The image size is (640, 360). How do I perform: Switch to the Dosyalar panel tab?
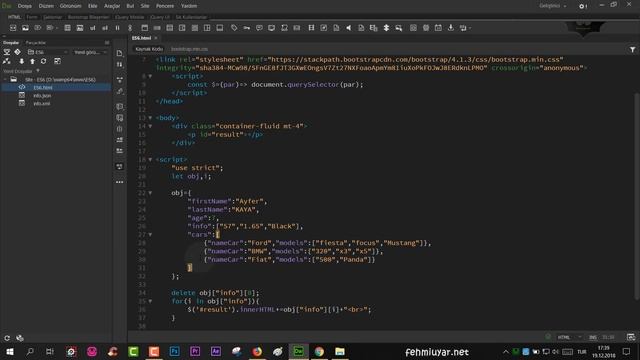11,42
